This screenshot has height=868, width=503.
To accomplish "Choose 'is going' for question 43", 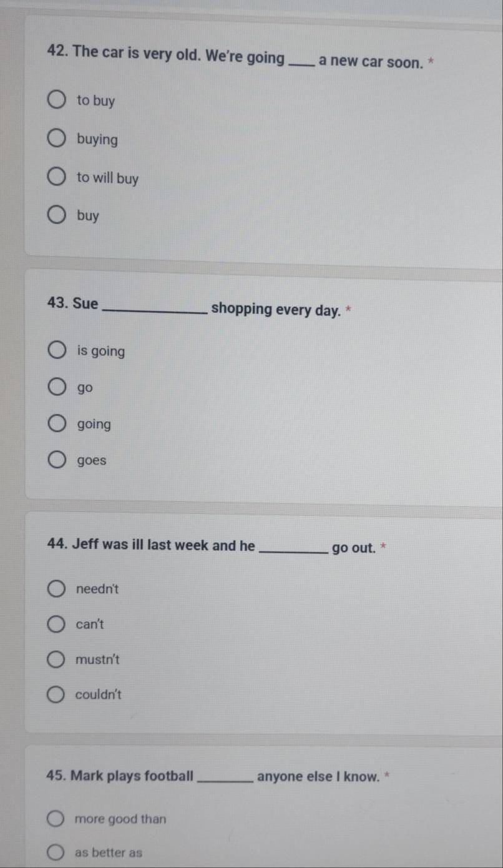I will [57, 351].
